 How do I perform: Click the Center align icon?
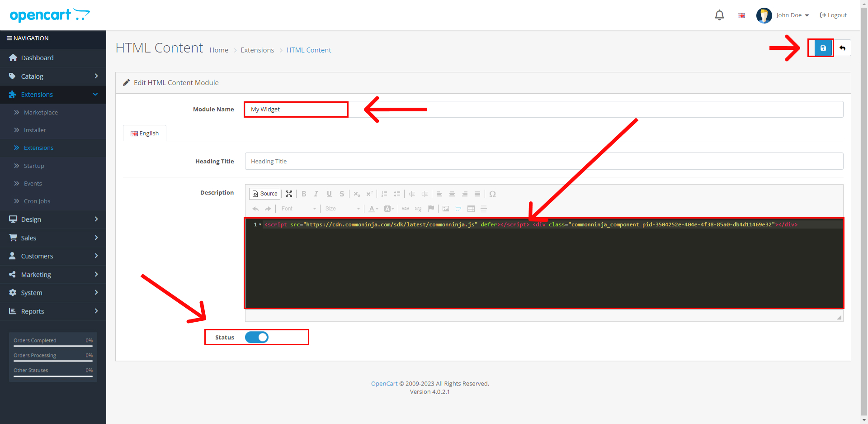click(452, 194)
